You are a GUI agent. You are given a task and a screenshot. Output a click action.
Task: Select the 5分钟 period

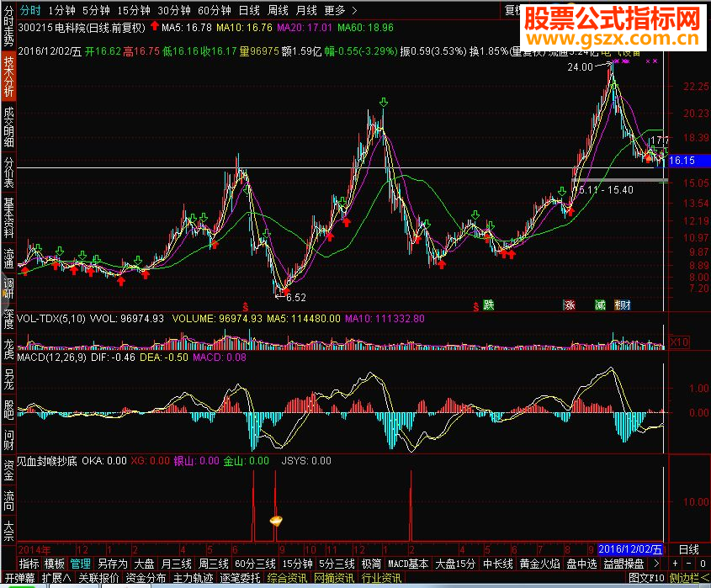(96, 10)
